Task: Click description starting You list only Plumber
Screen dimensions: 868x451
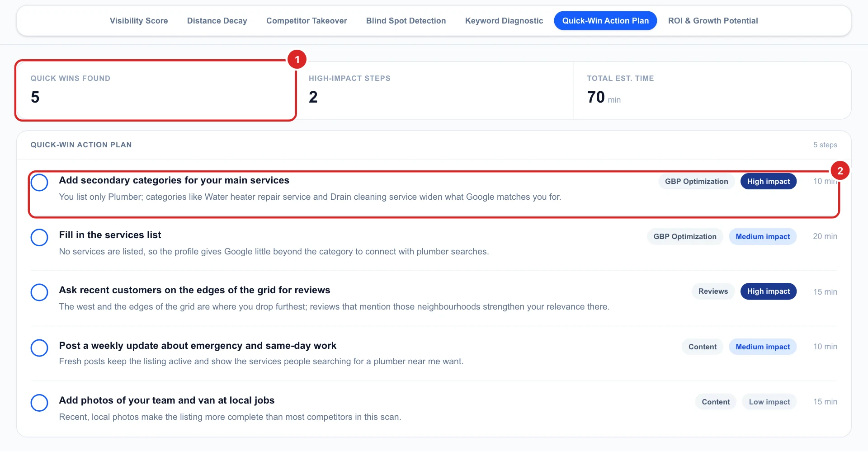Action: coord(310,197)
